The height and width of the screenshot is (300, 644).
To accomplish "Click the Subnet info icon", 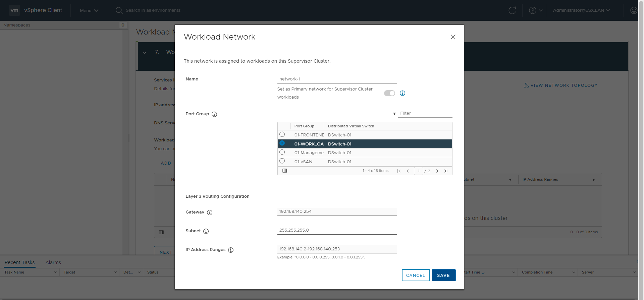I will [x=206, y=231].
